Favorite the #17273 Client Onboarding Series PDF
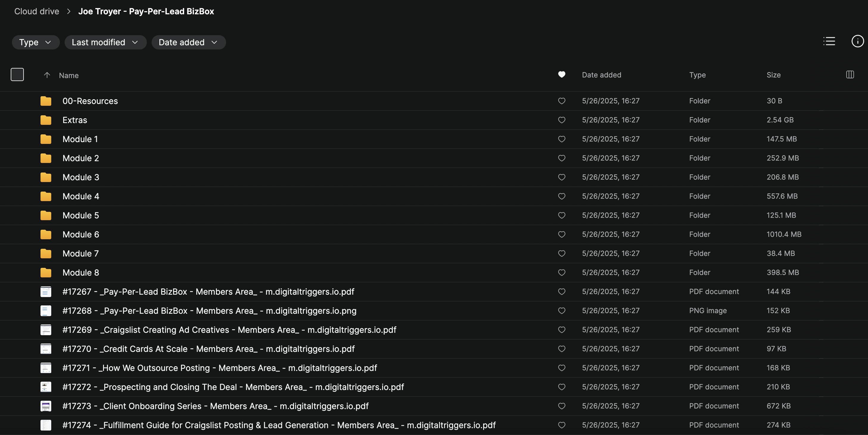Screen dimensions: 868x435 (x=561, y=406)
